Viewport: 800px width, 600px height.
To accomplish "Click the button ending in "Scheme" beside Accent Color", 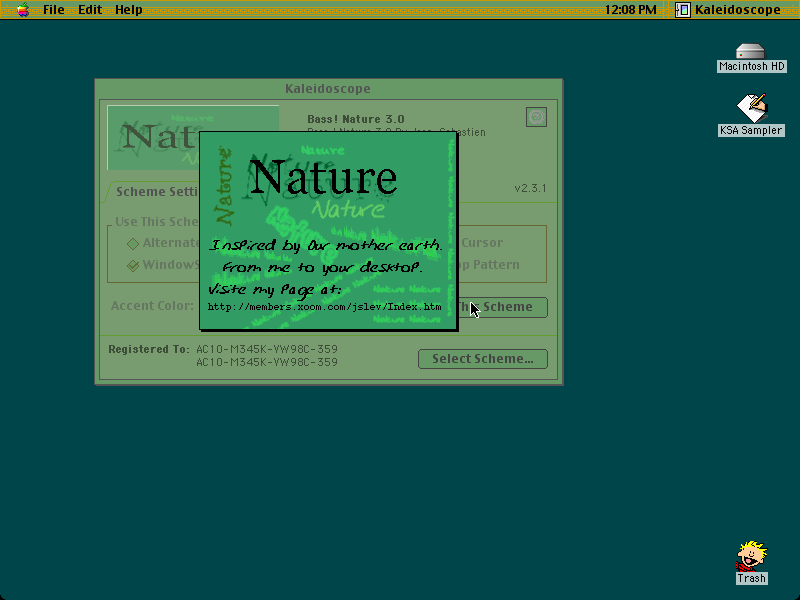I will tap(503, 307).
